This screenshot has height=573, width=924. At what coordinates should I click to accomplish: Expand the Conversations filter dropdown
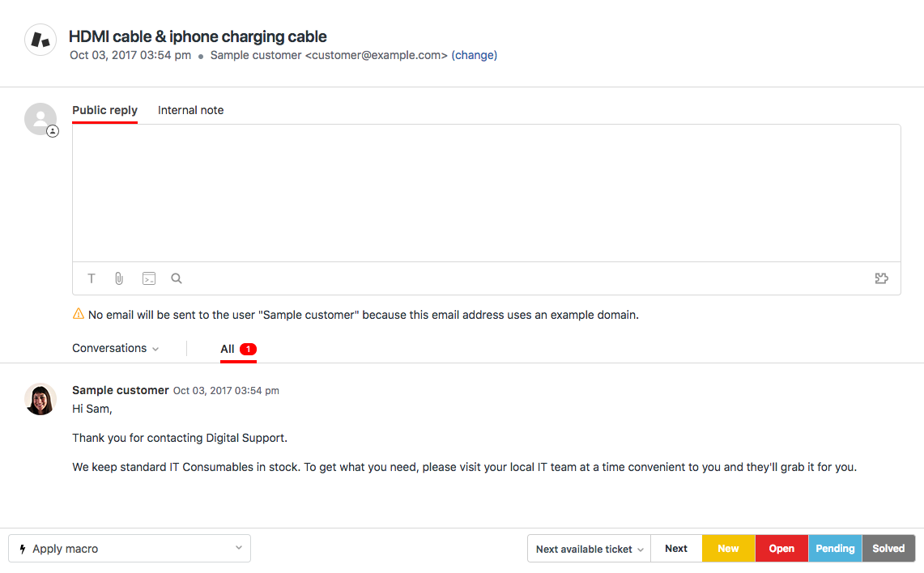coord(115,348)
